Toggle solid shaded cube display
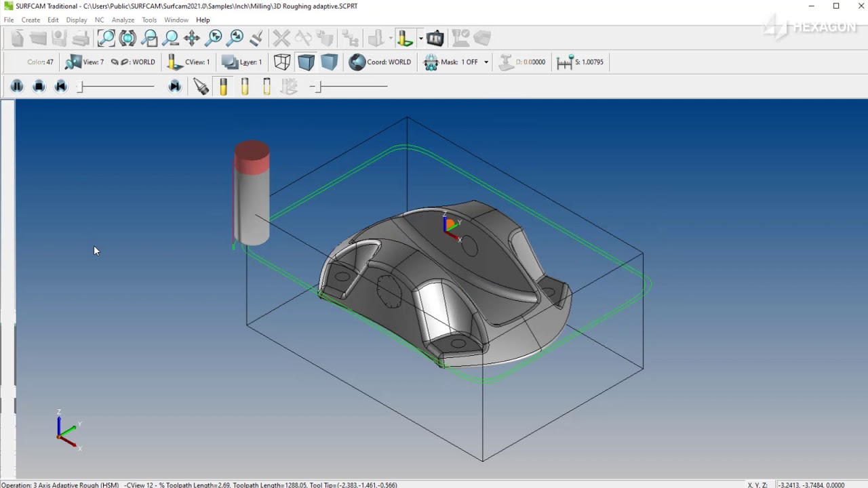868x488 pixels. click(x=329, y=62)
